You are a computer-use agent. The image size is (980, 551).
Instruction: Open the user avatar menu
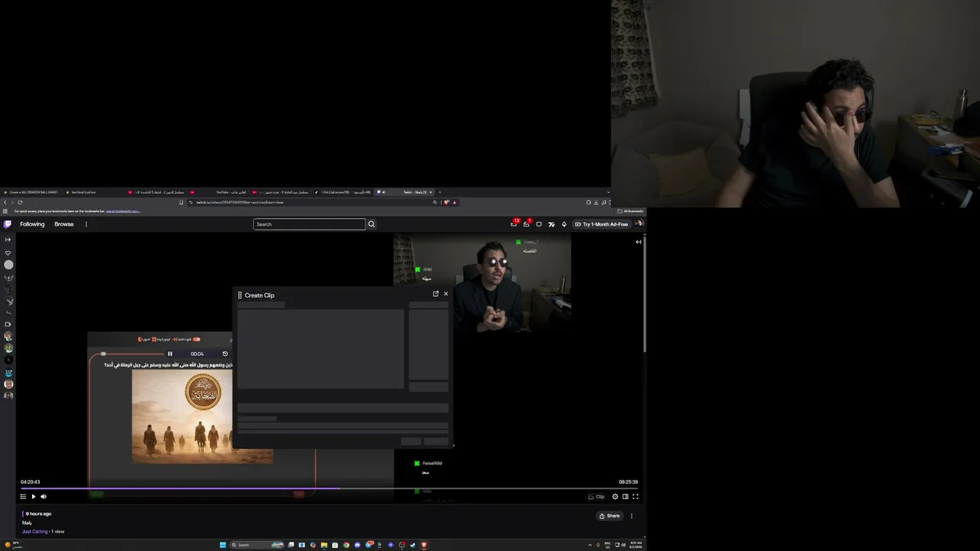coord(639,224)
